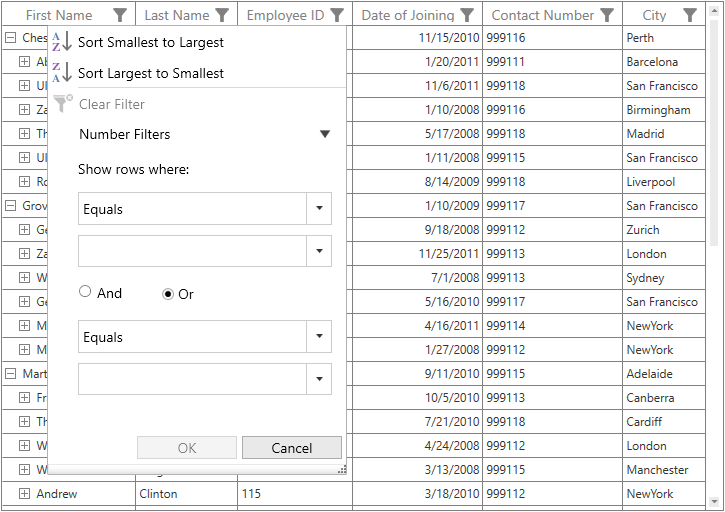725x512 pixels.
Task: Select the Manchester city cell
Action: [x=664, y=469]
